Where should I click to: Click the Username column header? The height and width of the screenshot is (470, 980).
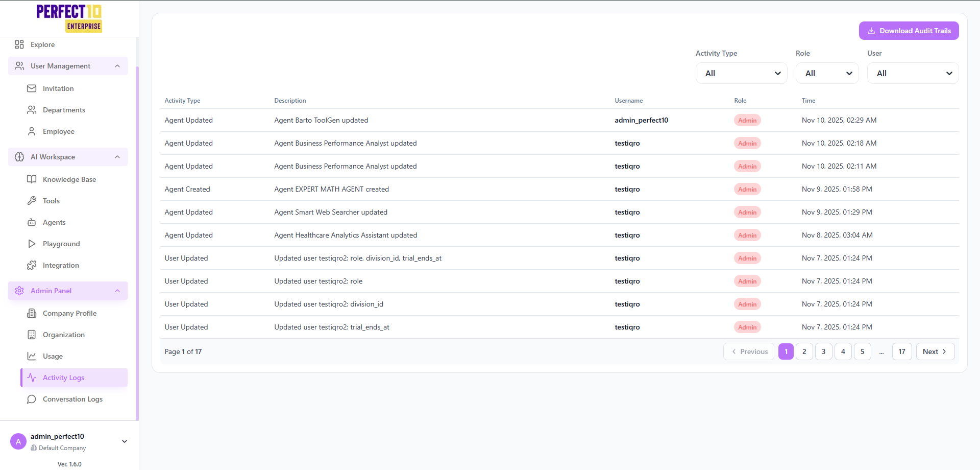(628, 101)
